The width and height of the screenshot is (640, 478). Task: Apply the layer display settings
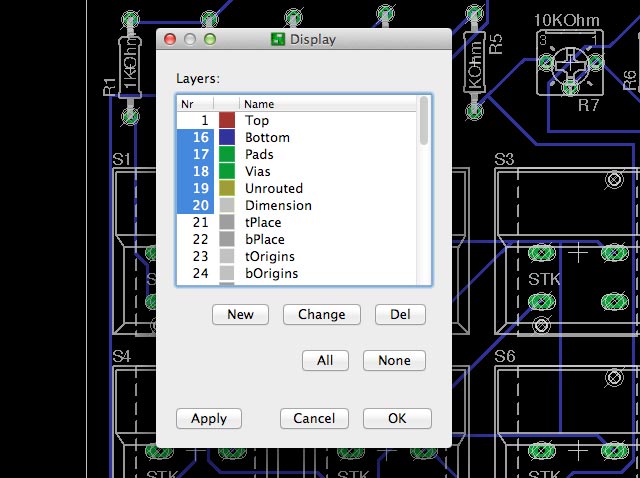tap(209, 419)
